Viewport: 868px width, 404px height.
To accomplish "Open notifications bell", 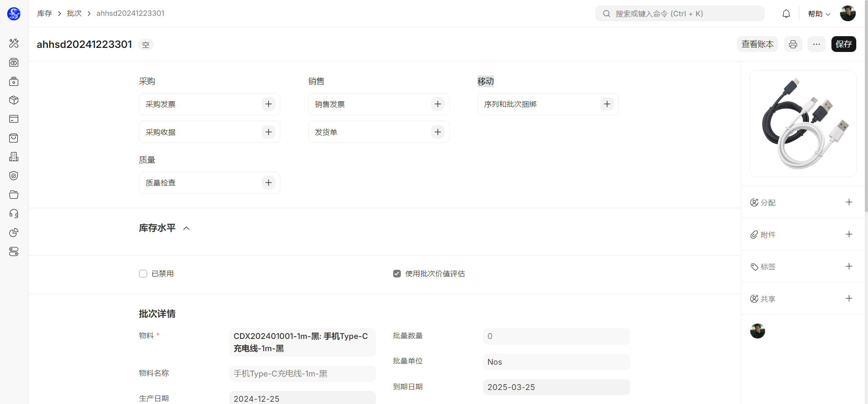I will (x=786, y=14).
